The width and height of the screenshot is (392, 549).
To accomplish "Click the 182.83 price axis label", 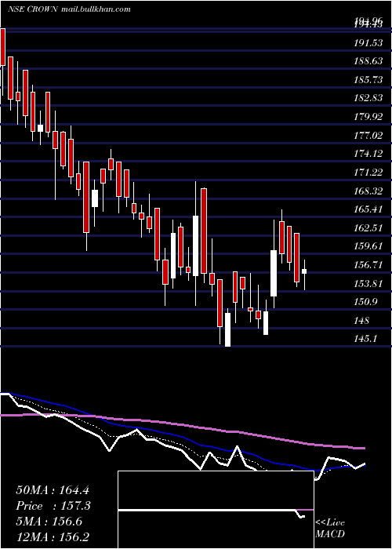I will tap(368, 98).
